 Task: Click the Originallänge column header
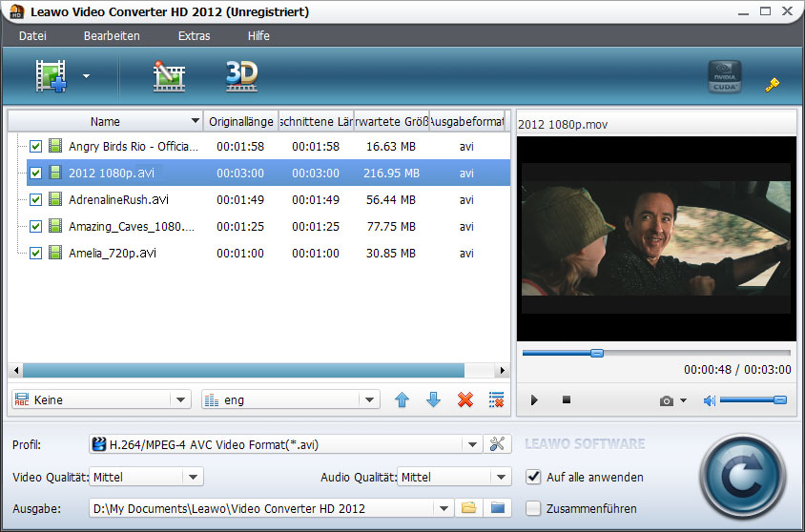[x=240, y=122]
